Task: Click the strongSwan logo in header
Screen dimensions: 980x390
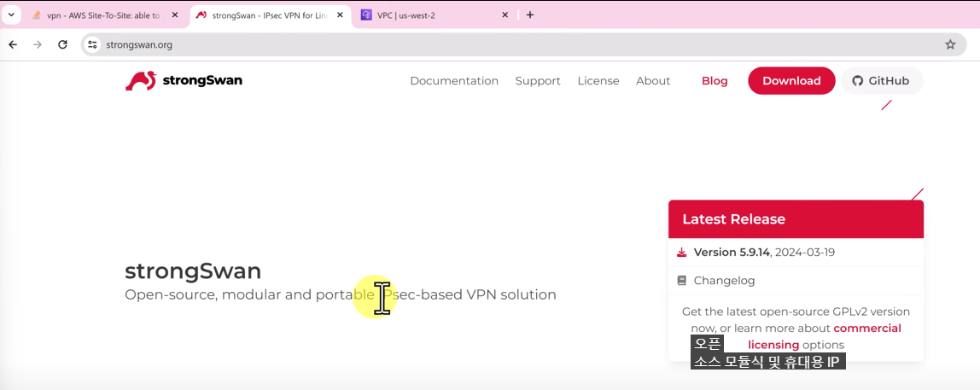Action: point(184,80)
